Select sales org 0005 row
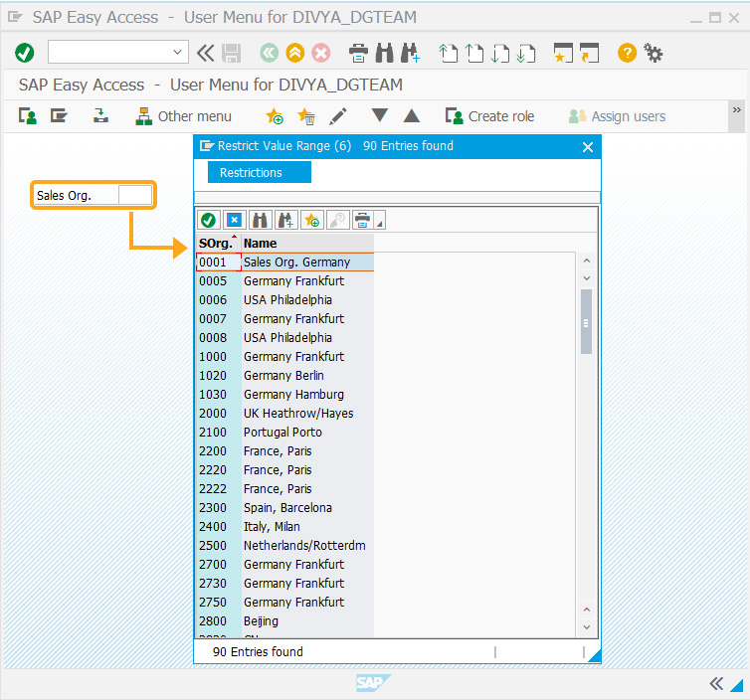This screenshot has width=750, height=700. [x=285, y=281]
